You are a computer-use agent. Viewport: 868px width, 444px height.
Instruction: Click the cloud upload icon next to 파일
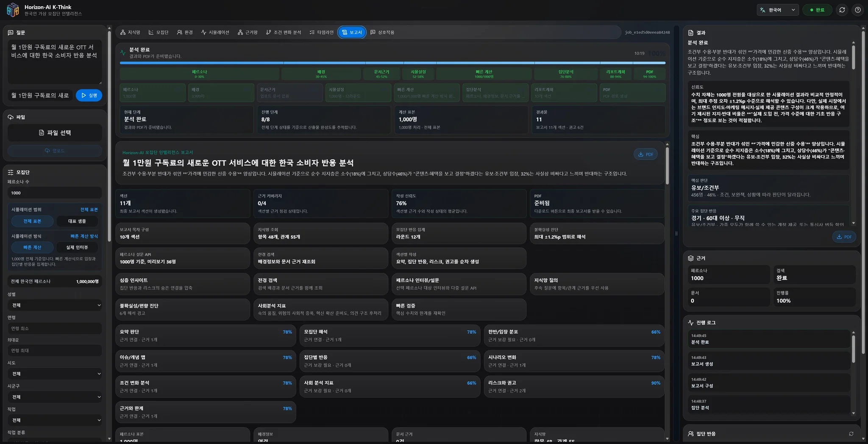pos(11,117)
